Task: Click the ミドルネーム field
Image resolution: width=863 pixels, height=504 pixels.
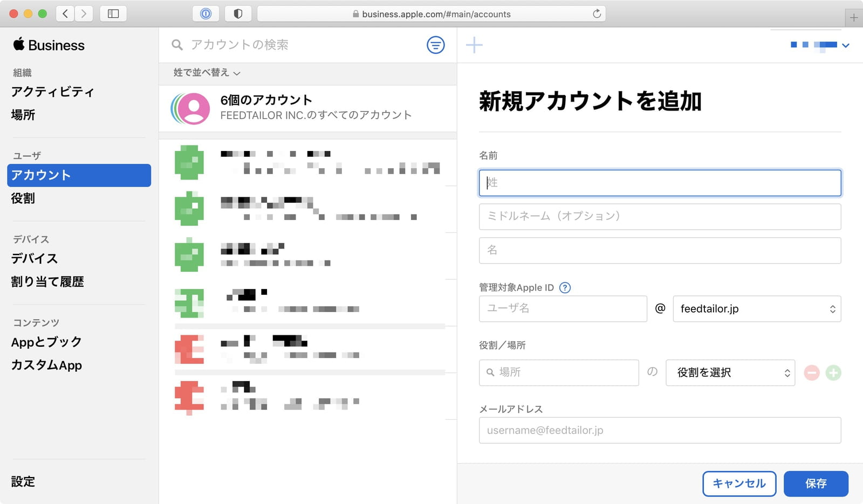Action: coord(660,217)
